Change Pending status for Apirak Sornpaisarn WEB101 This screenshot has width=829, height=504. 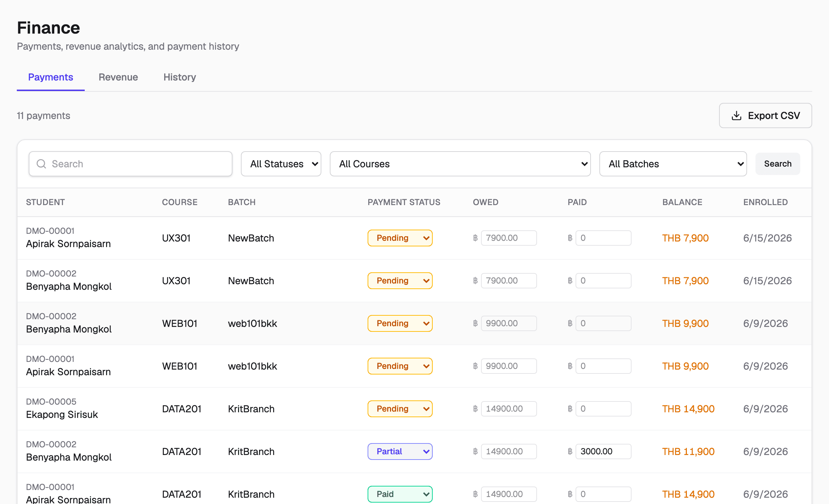[400, 366]
